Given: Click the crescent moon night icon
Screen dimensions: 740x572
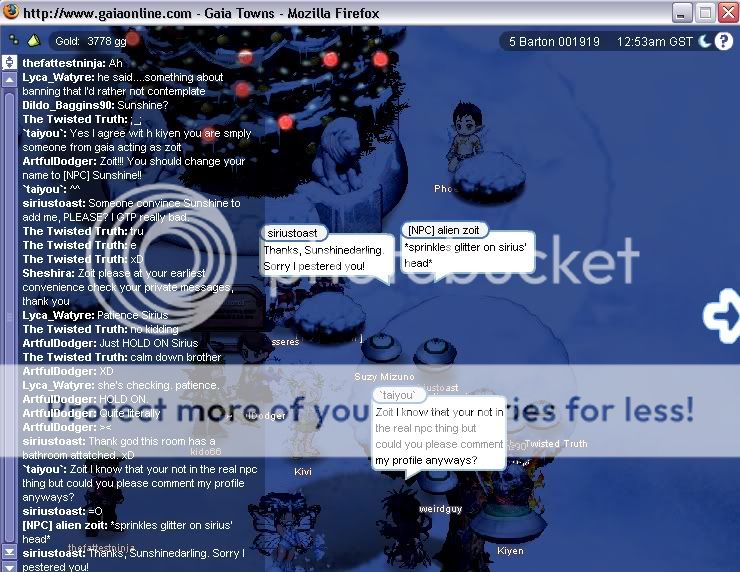Looking at the screenshot, I should click(705, 42).
